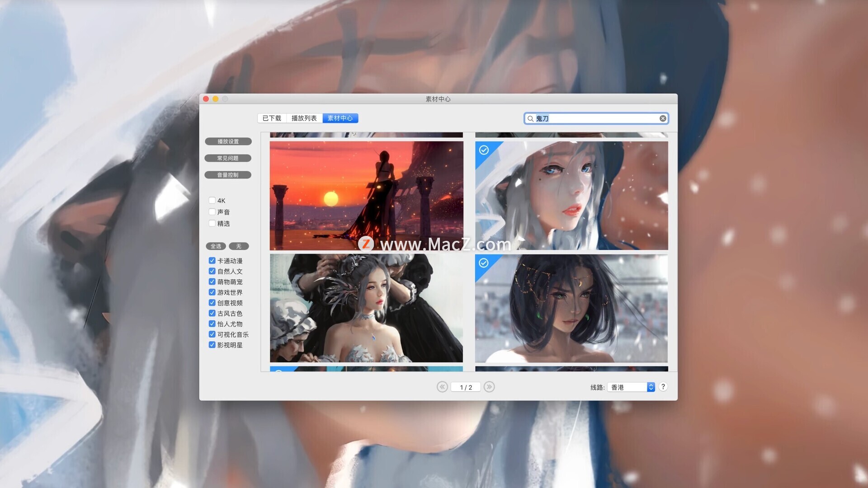Select the 素材中心 tab

click(x=340, y=118)
